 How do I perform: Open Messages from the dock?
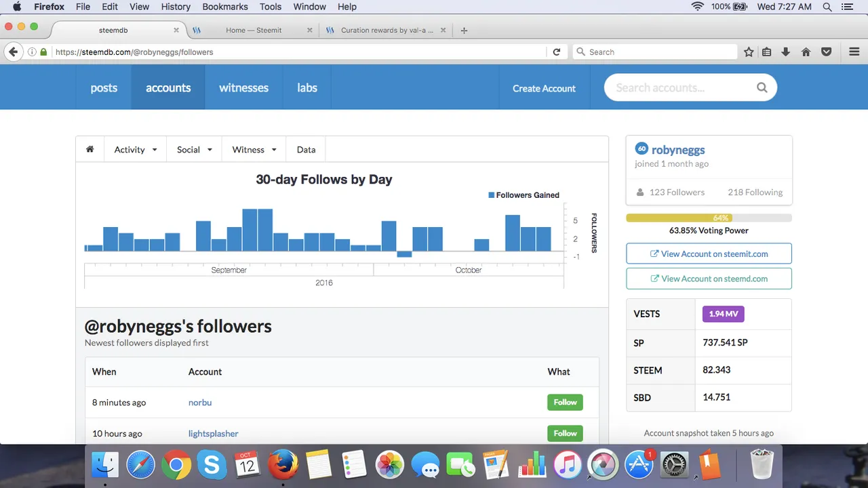click(x=425, y=465)
